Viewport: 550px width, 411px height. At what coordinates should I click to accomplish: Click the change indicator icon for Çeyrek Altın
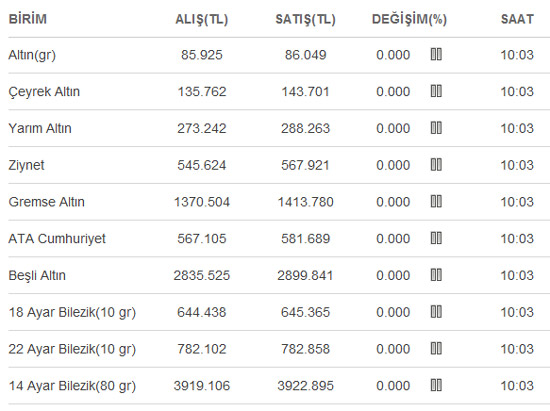pyautogui.click(x=436, y=92)
